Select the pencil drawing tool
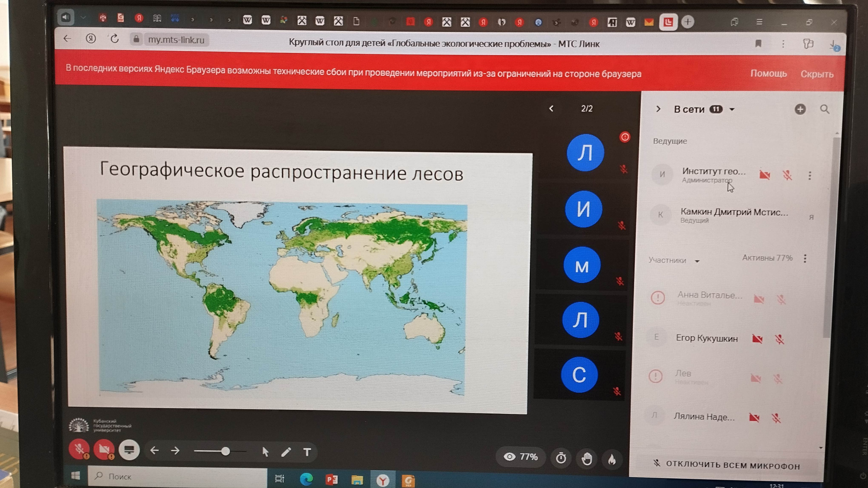Image resolution: width=868 pixels, height=488 pixels. (x=286, y=452)
